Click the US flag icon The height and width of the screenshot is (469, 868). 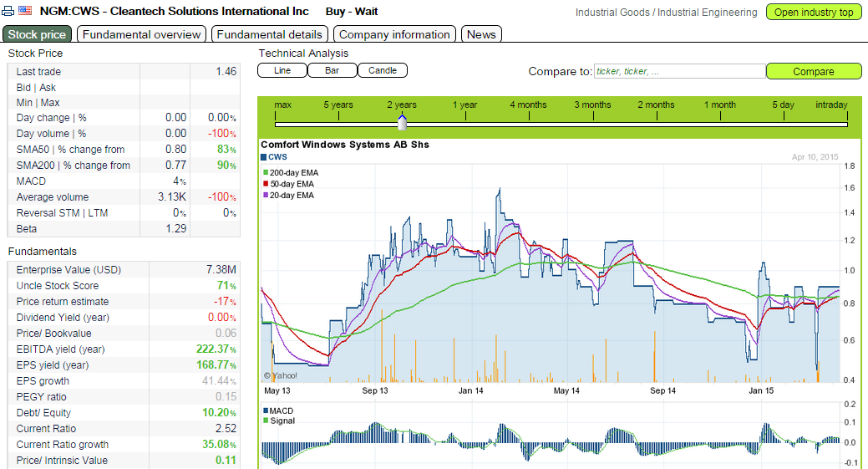25,11
